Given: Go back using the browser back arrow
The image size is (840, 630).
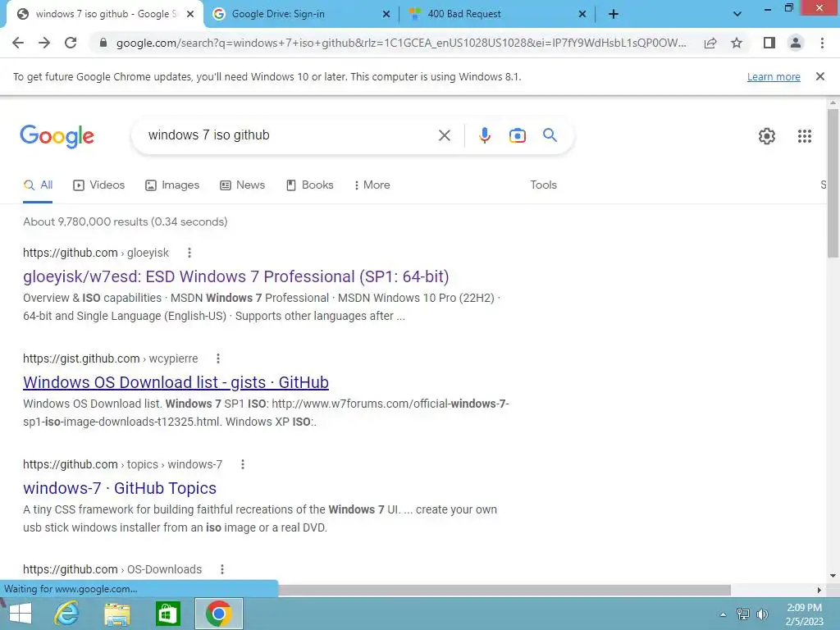Looking at the screenshot, I should tap(18, 43).
